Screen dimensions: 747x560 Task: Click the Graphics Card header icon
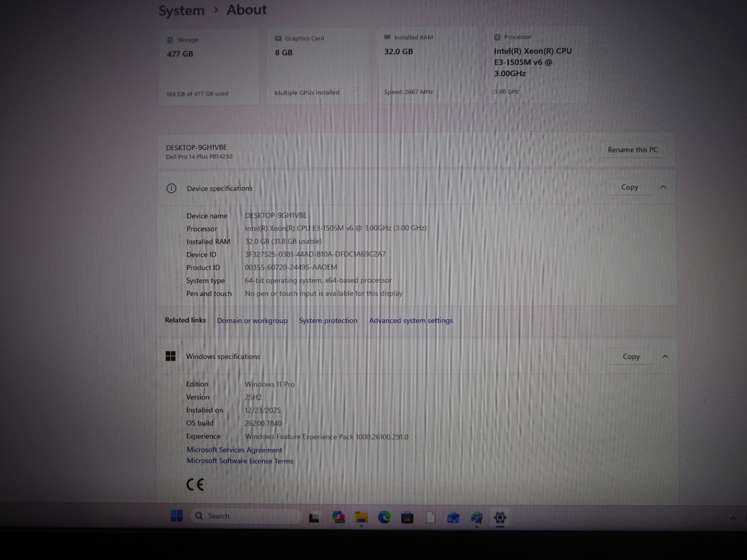point(278,38)
